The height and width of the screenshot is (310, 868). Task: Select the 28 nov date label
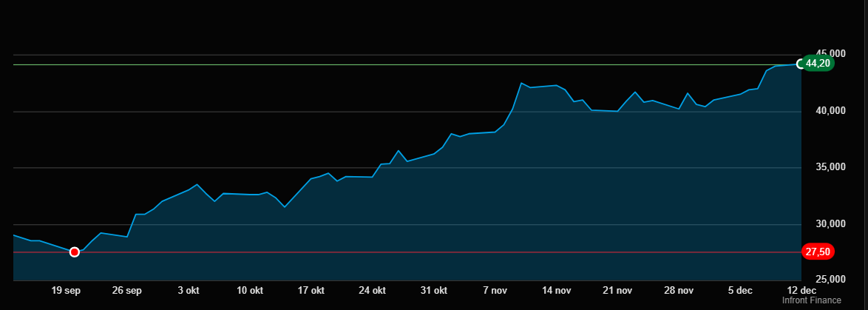(679, 290)
